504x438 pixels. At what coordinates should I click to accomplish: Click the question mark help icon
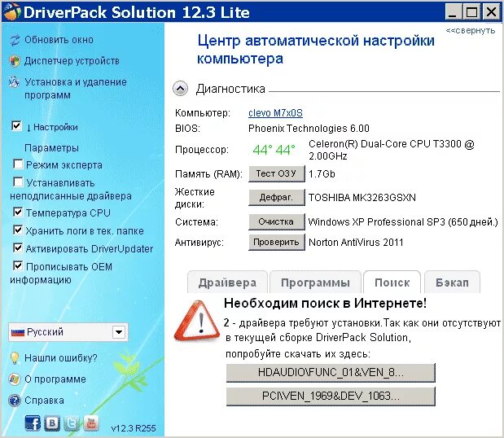(x=15, y=401)
